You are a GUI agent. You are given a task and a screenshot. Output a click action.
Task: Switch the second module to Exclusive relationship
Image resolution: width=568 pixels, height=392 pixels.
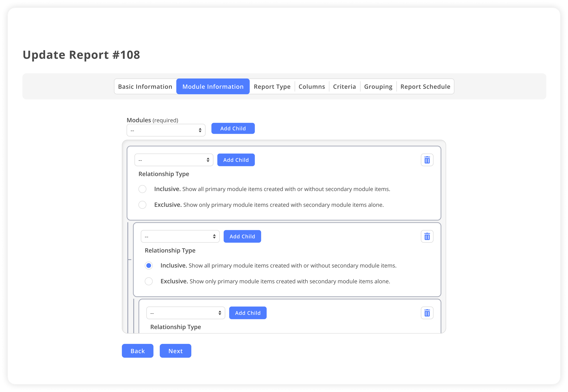[x=149, y=281]
